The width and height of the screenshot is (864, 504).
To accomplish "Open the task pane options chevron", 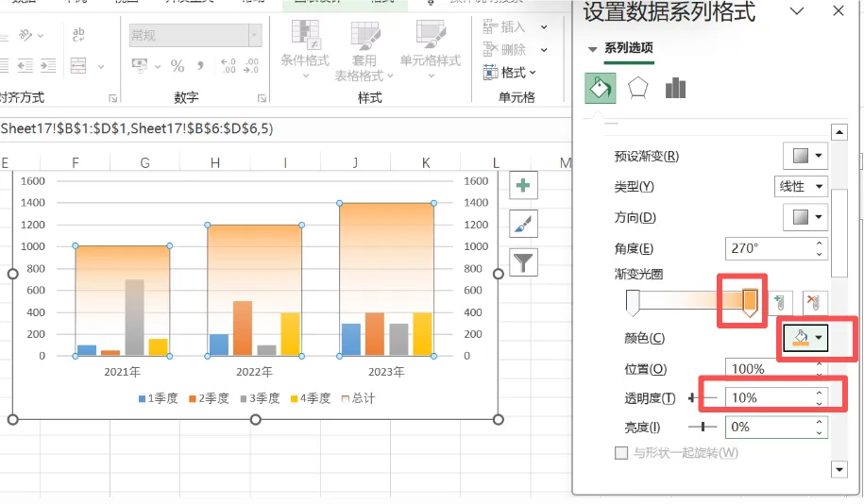I will (797, 10).
